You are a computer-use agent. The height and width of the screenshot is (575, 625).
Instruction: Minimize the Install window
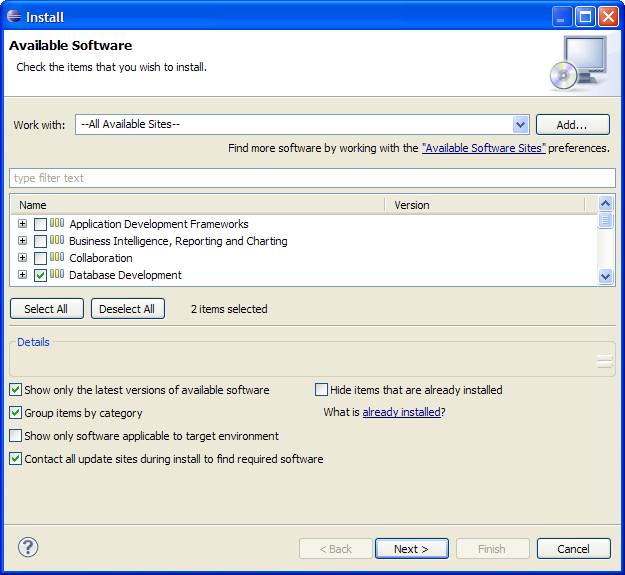(562, 17)
